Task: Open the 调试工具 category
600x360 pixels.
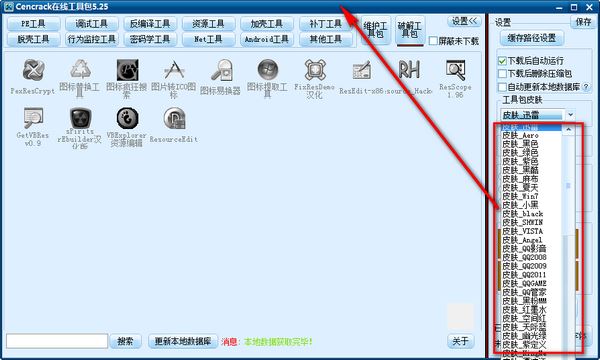Action: tap(91, 24)
